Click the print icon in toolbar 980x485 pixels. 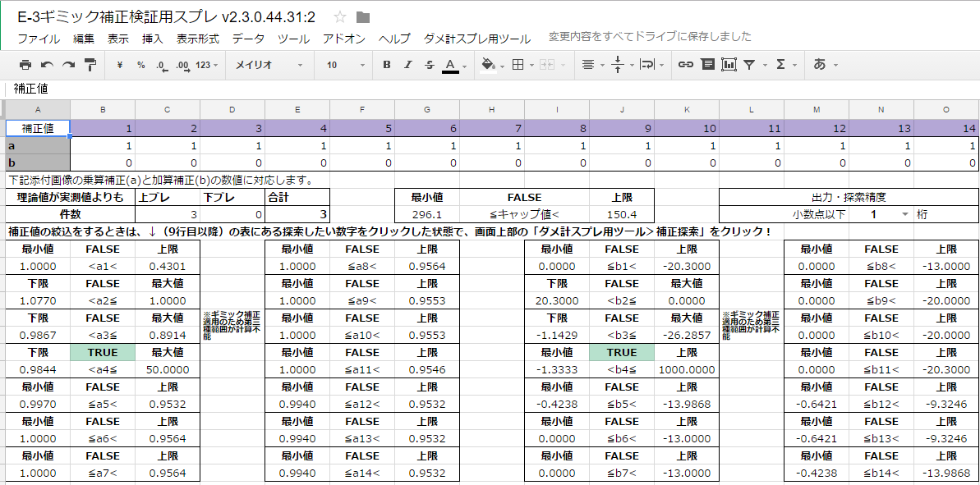tap(25, 65)
